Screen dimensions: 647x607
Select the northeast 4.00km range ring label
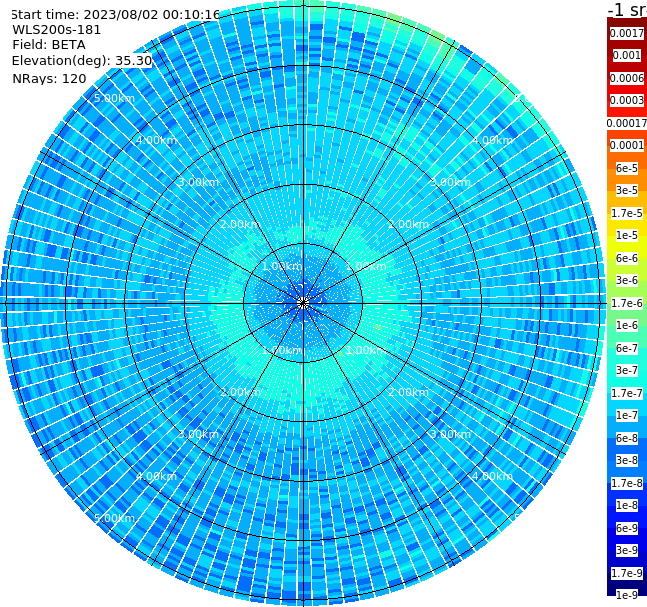[x=493, y=140]
